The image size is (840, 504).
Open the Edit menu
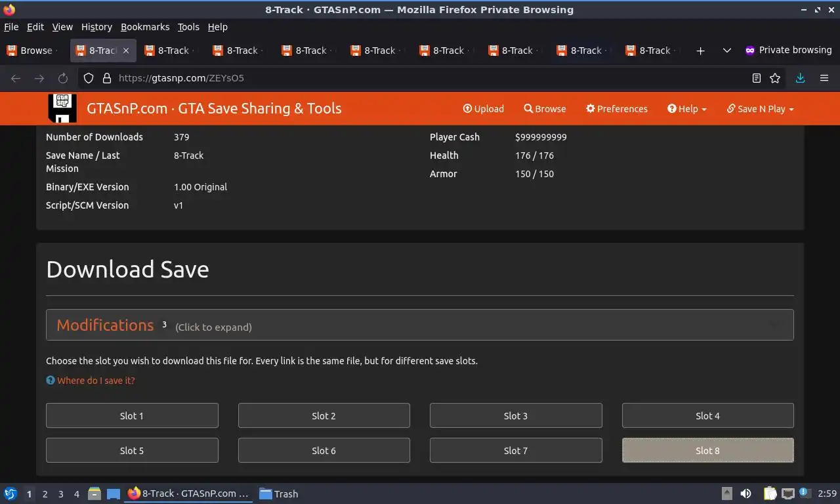[35, 27]
